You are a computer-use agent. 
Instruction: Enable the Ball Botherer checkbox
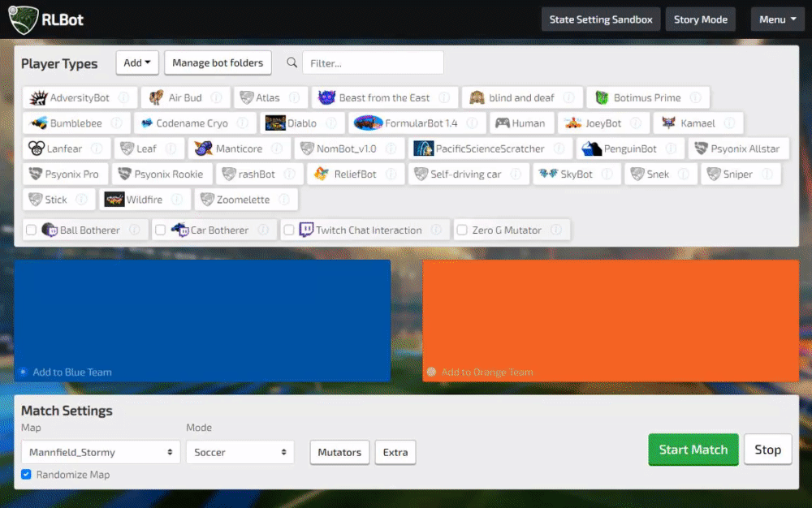[x=31, y=230]
